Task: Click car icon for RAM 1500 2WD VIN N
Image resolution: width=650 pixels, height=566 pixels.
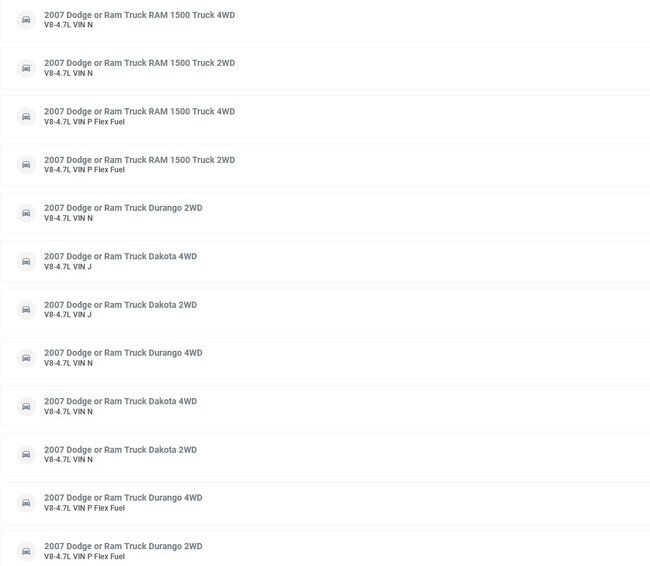Action: (26, 68)
